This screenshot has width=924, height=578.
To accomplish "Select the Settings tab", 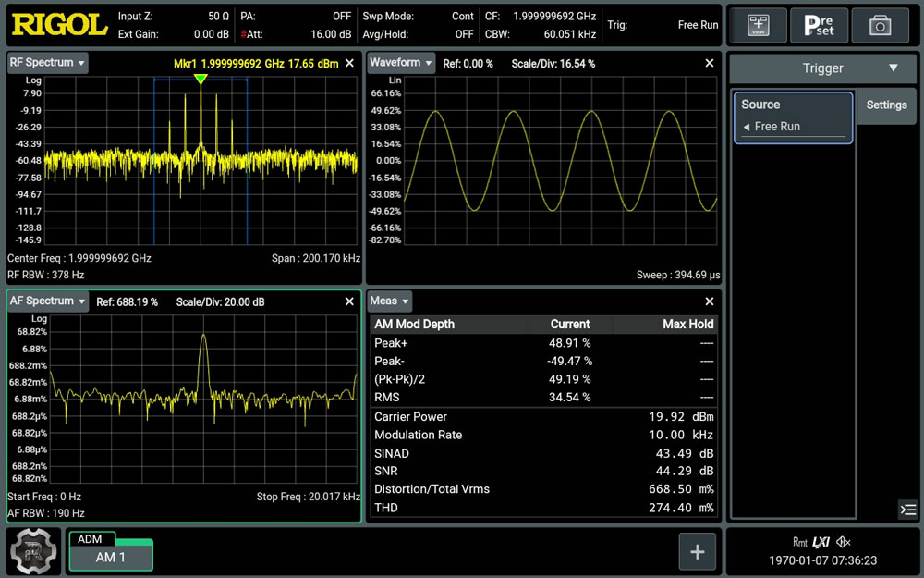I will click(x=886, y=105).
